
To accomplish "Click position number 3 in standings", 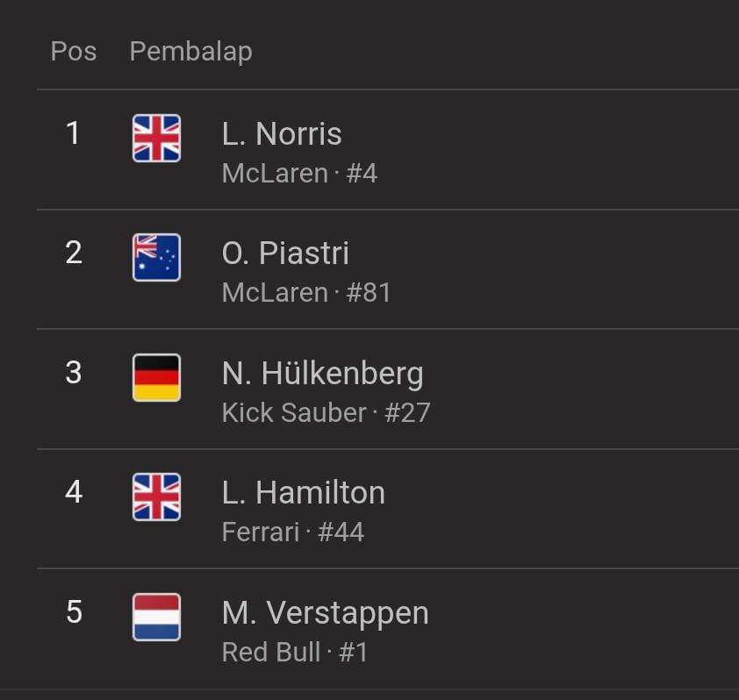I will click(x=74, y=373).
